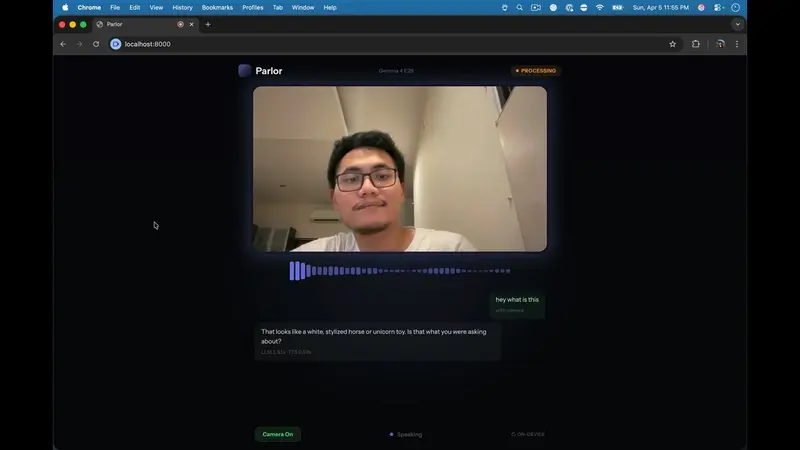The image size is (800, 450).
Task: Expand the tab search dropdown
Action: 737,24
